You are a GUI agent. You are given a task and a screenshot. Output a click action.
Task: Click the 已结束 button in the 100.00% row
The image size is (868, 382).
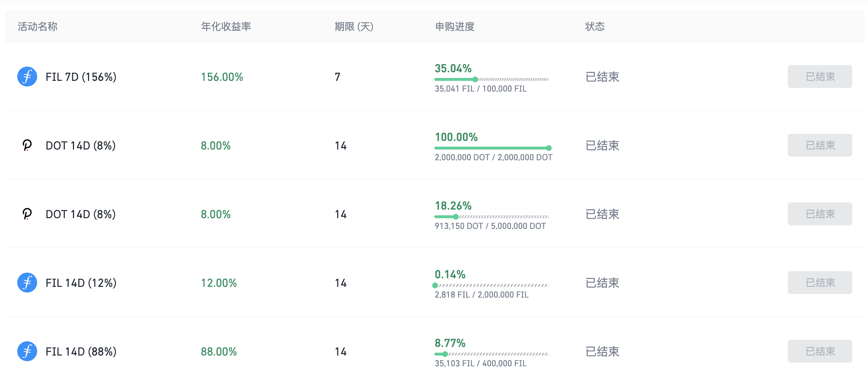coord(820,145)
